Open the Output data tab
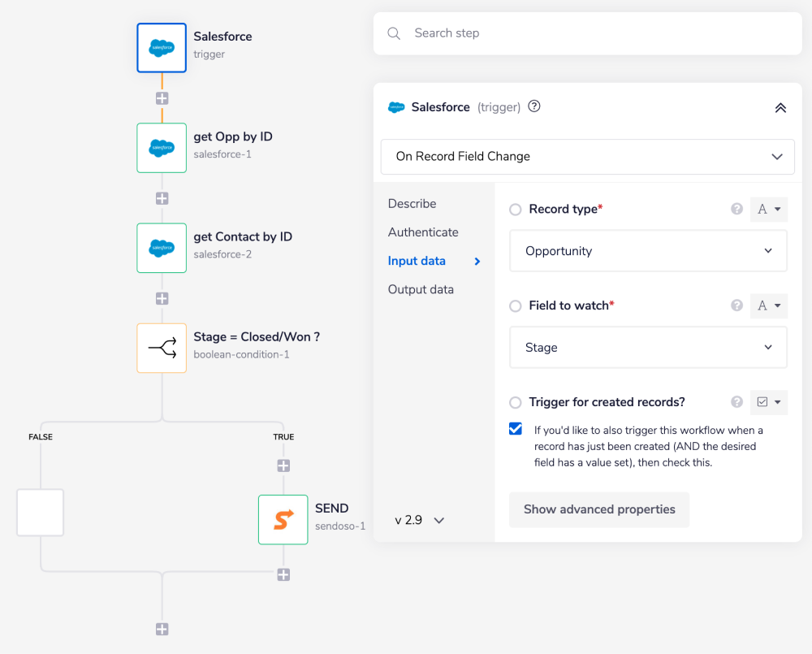812x654 pixels. [421, 289]
